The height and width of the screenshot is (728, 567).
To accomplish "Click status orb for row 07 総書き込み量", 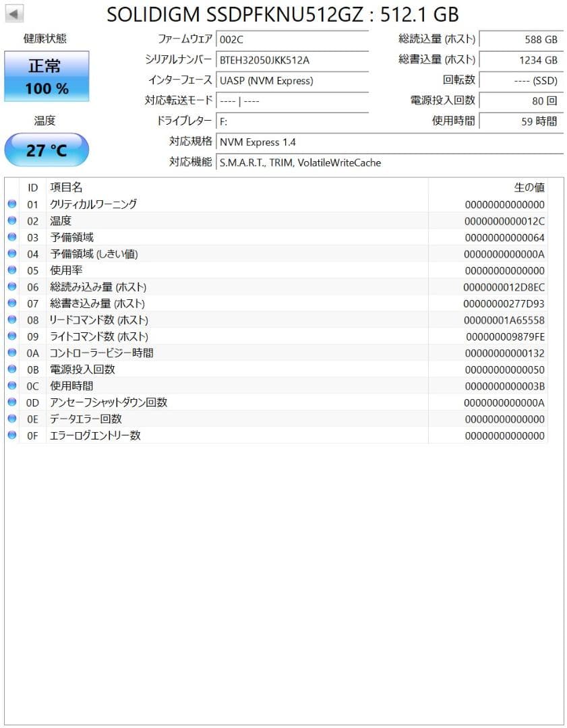I will [12, 303].
